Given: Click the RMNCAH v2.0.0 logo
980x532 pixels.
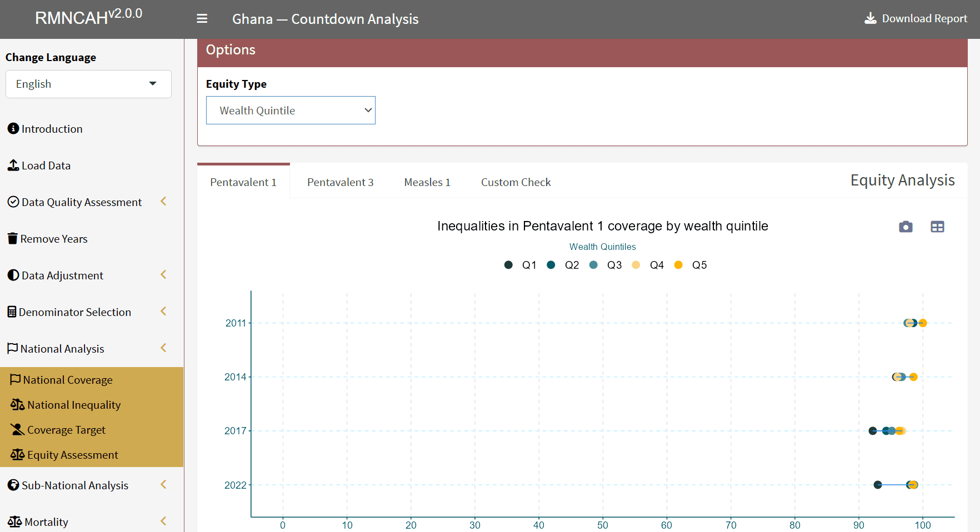Looking at the screenshot, I should pyautogui.click(x=89, y=17).
